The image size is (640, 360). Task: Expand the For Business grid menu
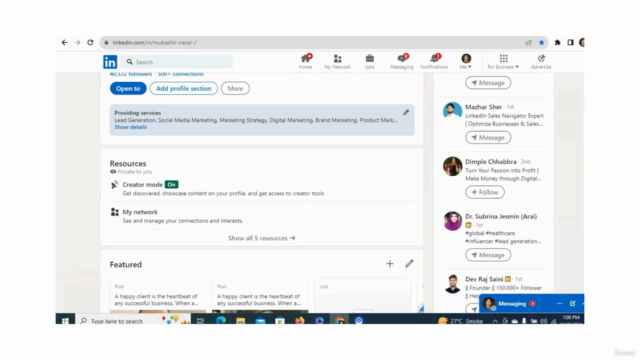(x=503, y=62)
